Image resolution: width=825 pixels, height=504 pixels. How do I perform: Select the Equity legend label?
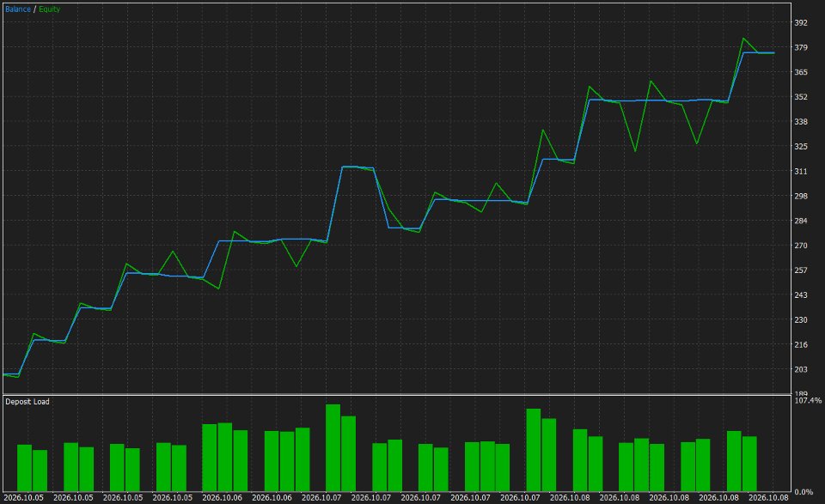[x=50, y=9]
